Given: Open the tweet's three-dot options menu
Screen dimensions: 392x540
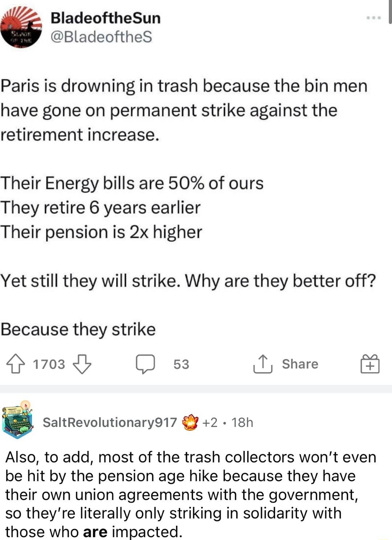Looking at the screenshot, I should (373, 18).
